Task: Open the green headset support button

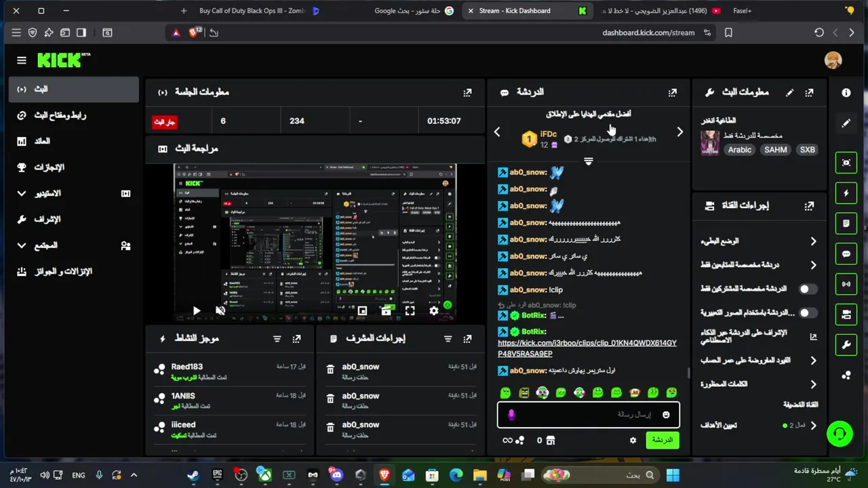Action: pyautogui.click(x=840, y=434)
